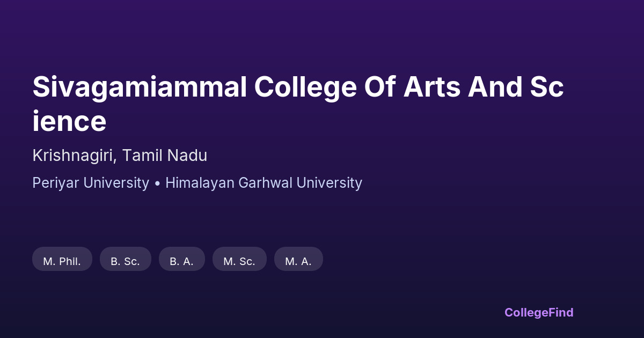
Task: Choose the B. A. course tag
Action: (181, 261)
